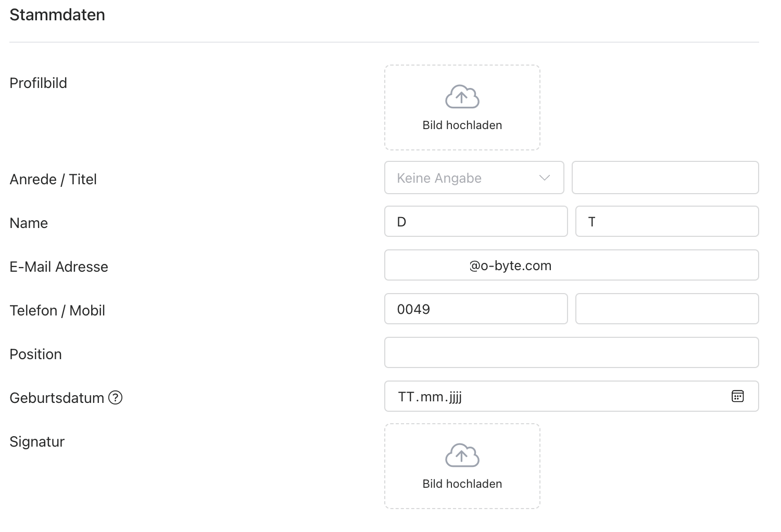Click the Signatur cloud upload icon

pos(462,455)
